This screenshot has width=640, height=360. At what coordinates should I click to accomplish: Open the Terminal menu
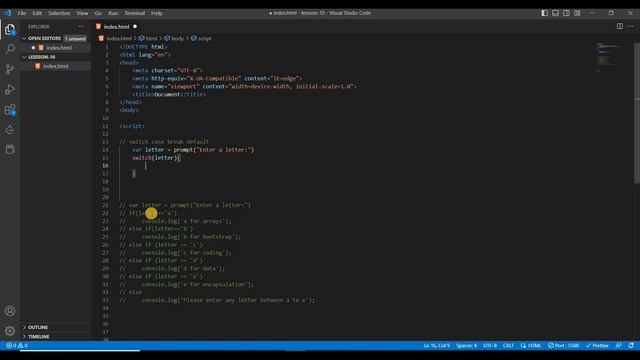coord(135,13)
